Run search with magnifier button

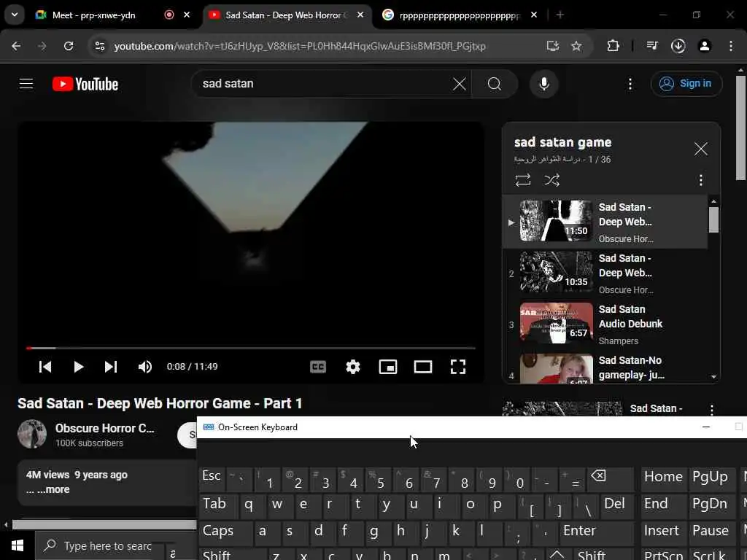[495, 84]
